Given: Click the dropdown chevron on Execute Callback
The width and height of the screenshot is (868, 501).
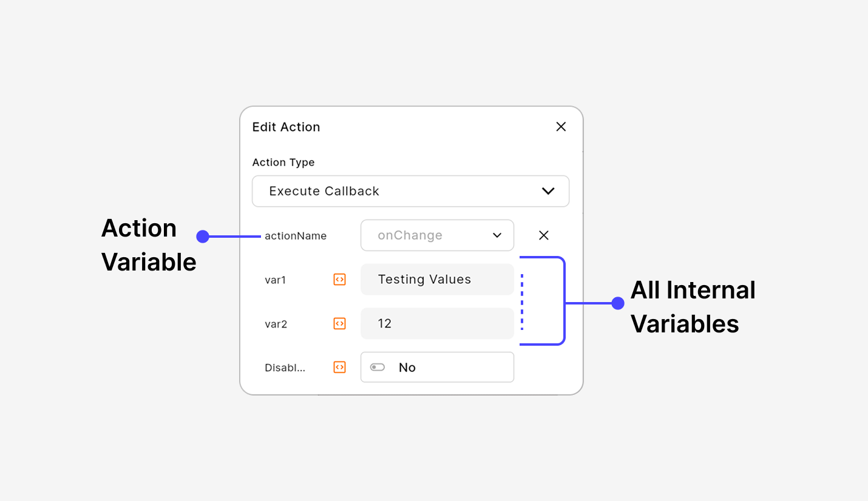Looking at the screenshot, I should tap(548, 191).
